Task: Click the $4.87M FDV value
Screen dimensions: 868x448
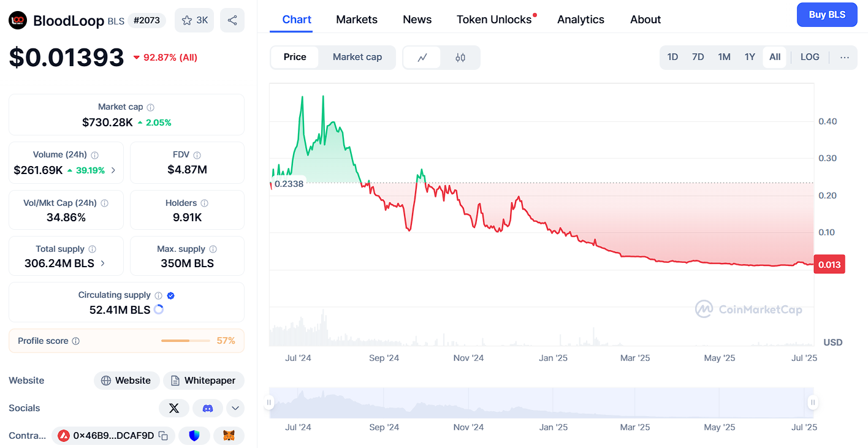Action: pyautogui.click(x=187, y=170)
